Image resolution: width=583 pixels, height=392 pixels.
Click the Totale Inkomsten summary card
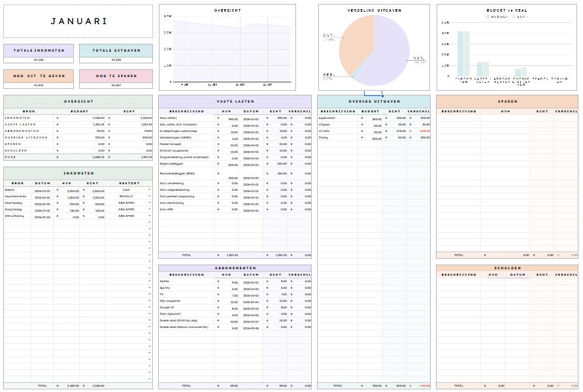(39, 50)
